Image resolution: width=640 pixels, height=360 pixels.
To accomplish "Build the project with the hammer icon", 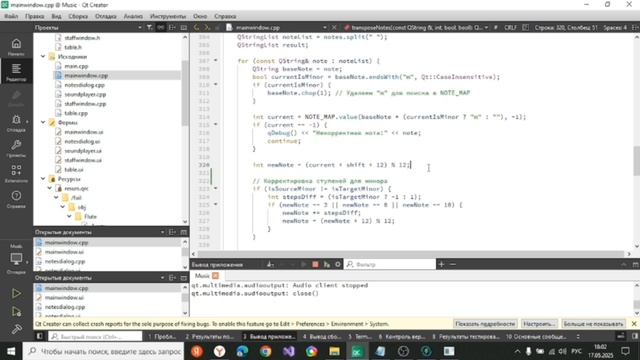I will click(x=16, y=329).
